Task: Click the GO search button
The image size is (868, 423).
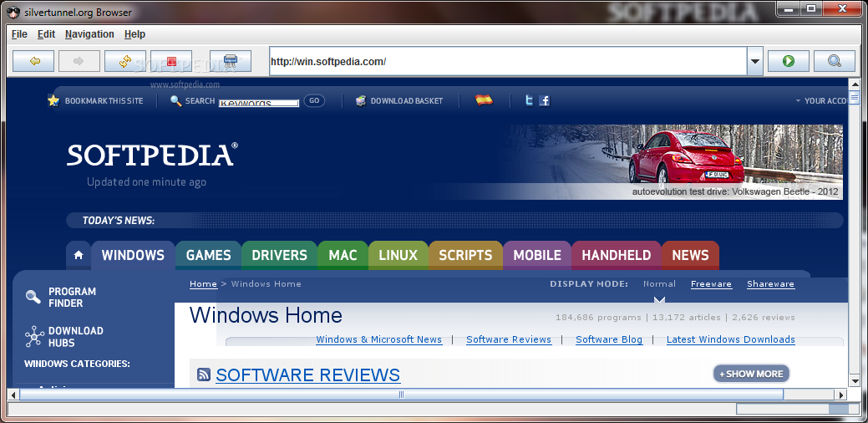Action: click(314, 101)
